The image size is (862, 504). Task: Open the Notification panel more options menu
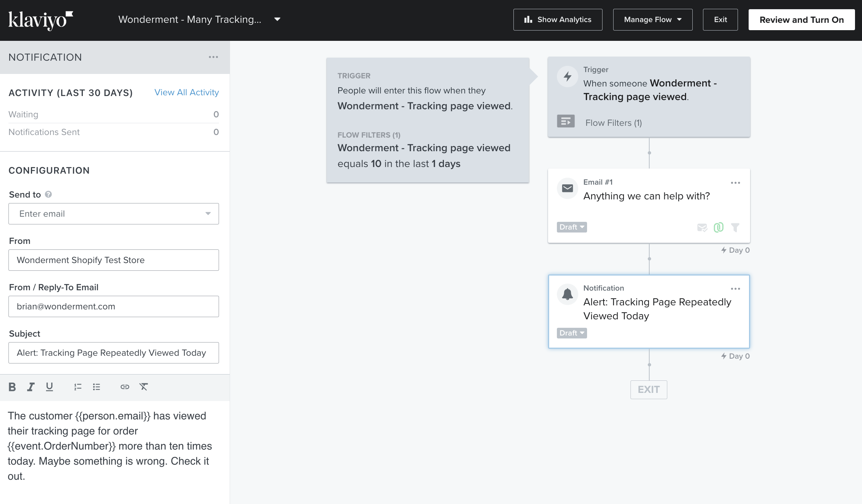click(213, 57)
